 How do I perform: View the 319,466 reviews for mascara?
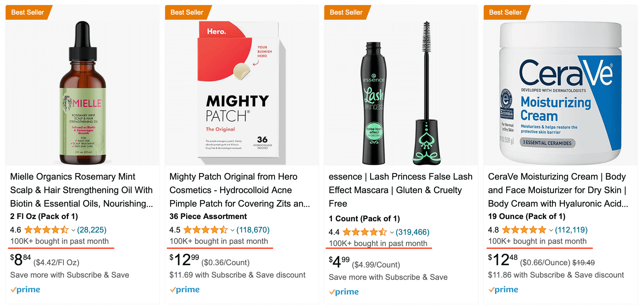[x=413, y=232]
